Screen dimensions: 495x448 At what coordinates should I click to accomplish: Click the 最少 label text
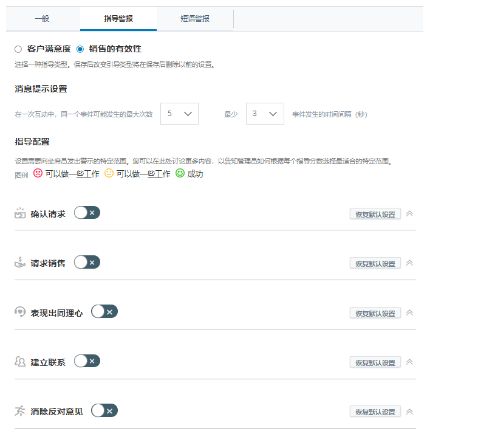click(x=231, y=114)
